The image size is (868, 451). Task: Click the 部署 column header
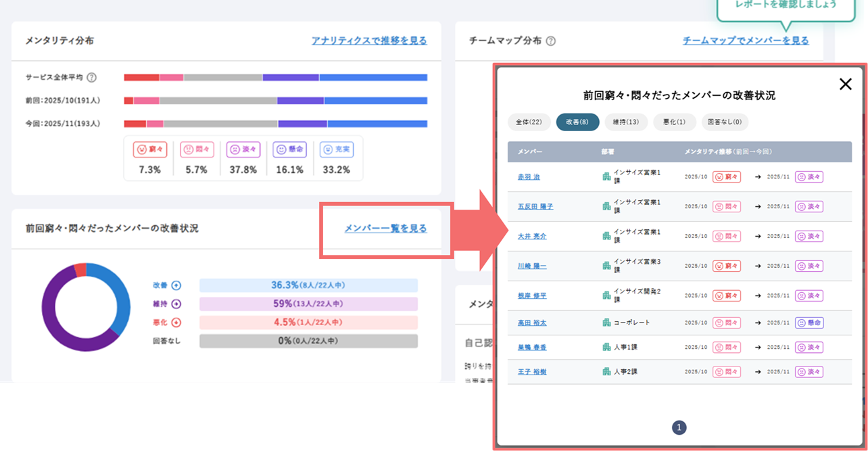click(608, 152)
